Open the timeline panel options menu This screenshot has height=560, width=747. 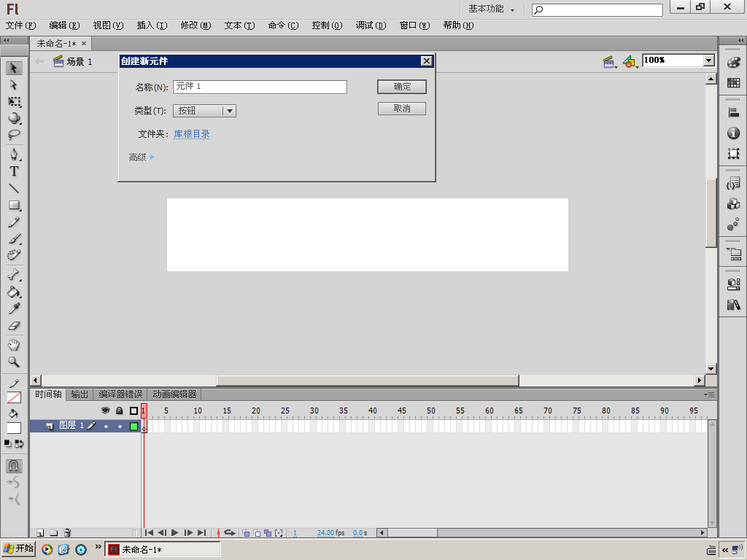click(709, 394)
